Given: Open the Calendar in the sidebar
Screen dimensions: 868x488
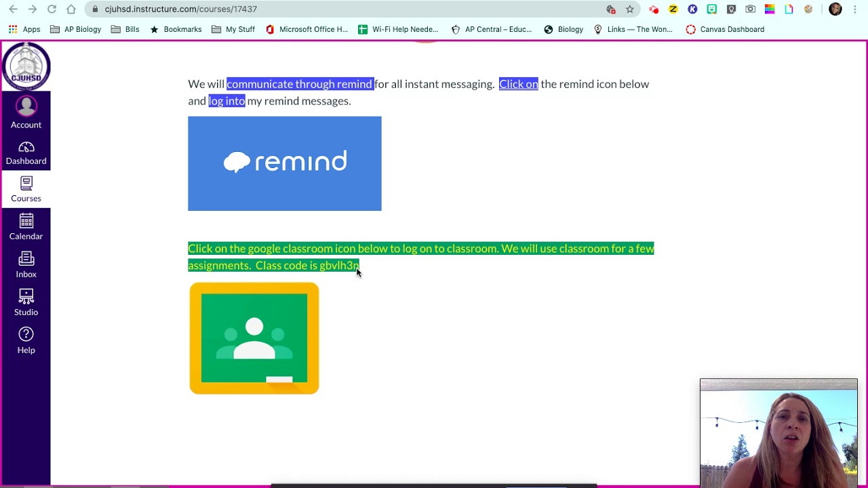Looking at the screenshot, I should coord(26,228).
